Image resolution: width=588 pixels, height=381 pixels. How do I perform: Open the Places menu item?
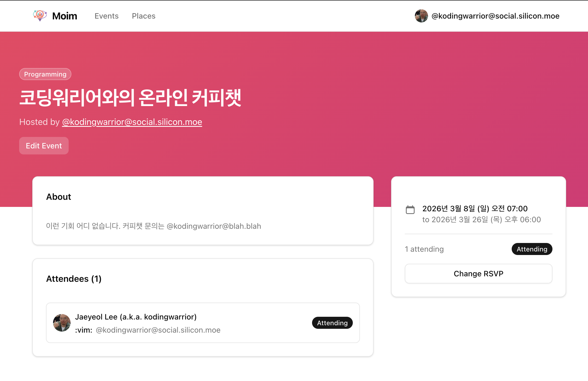(x=144, y=16)
